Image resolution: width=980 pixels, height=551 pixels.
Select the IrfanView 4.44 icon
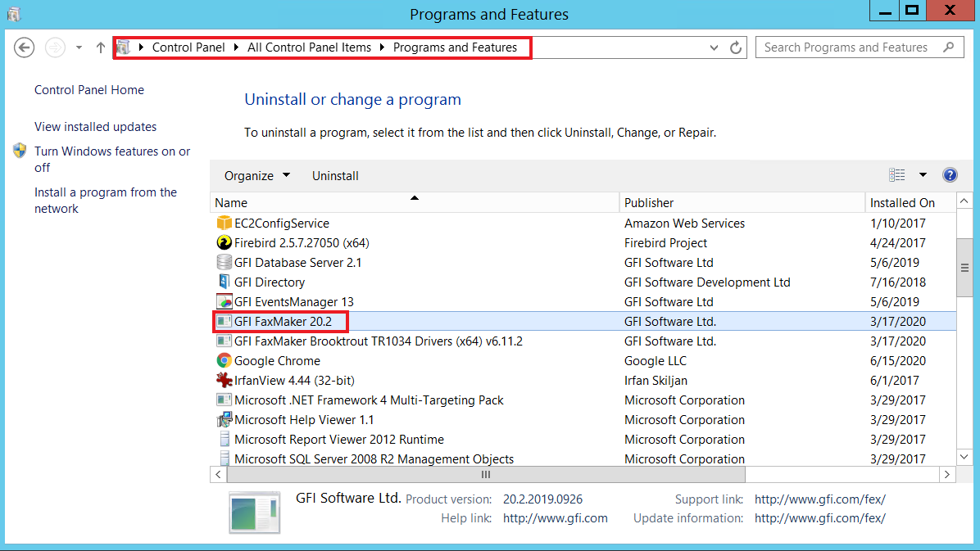point(224,380)
